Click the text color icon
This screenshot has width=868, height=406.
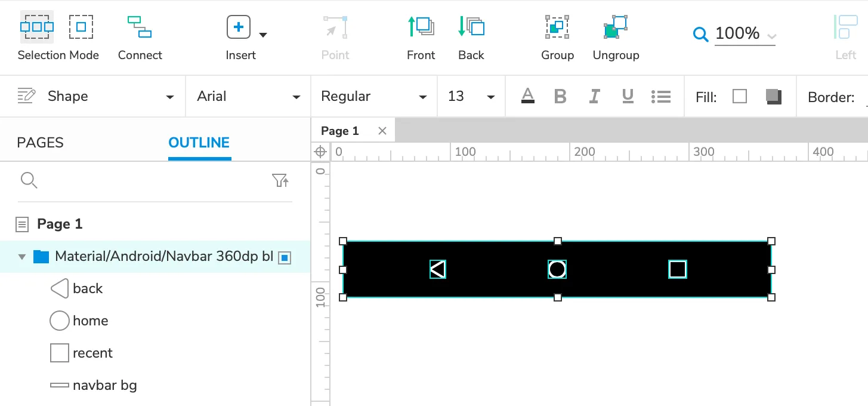pos(527,96)
